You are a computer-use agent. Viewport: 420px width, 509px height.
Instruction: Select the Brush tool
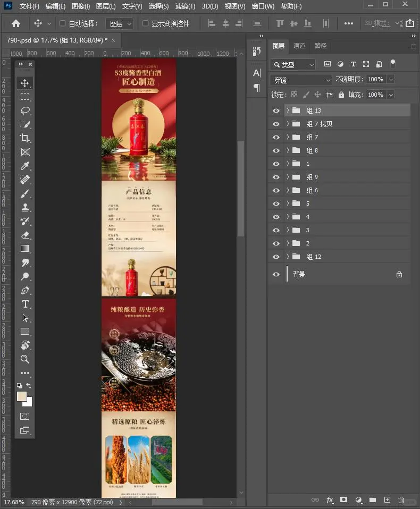click(25, 193)
